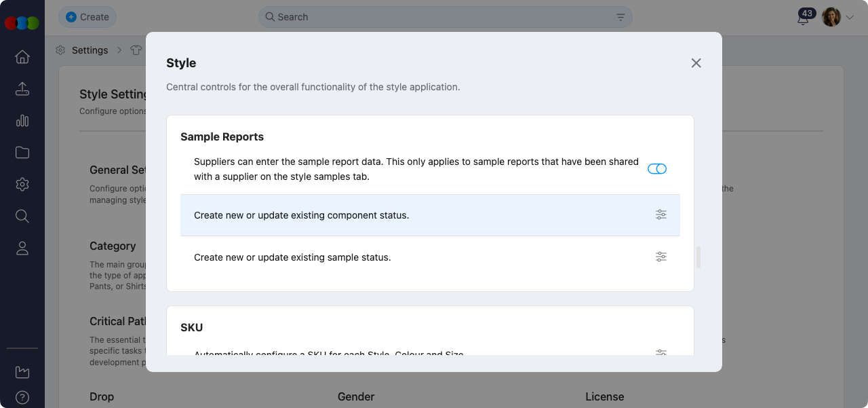Open the bar chart analytics icon
The width and height of the screenshot is (868, 408).
pyautogui.click(x=22, y=121)
